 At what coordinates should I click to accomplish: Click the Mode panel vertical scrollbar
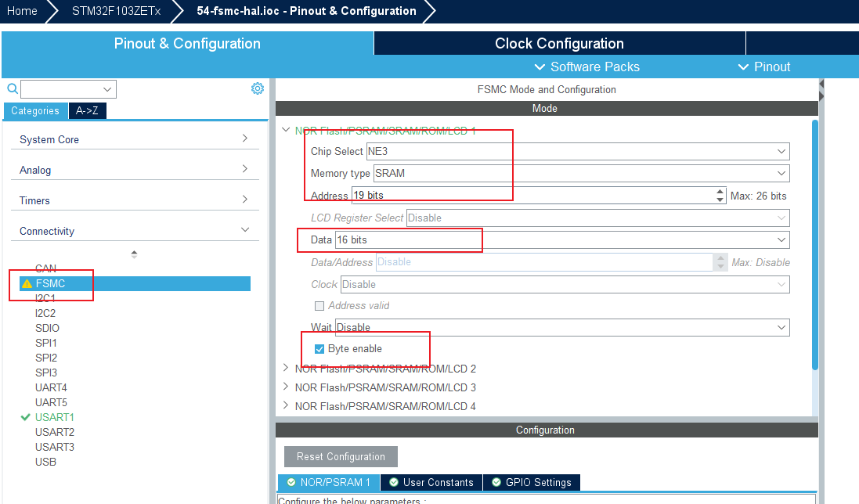point(814,245)
